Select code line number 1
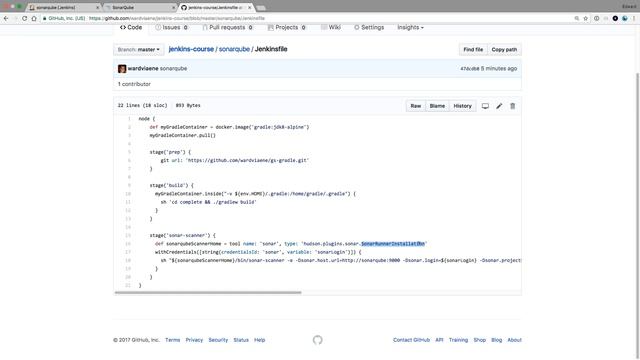The width and height of the screenshot is (640, 360). pos(129,119)
